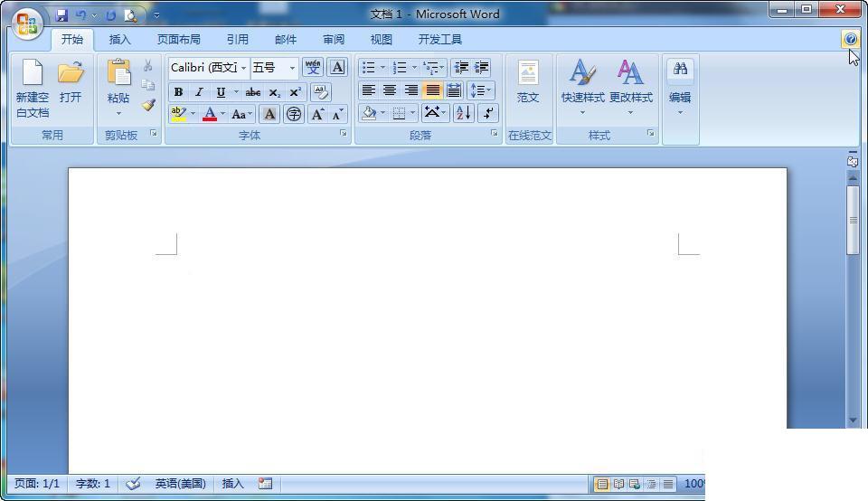Cut selection with scissors icon
Screen dimensions: 868x501
(147, 66)
